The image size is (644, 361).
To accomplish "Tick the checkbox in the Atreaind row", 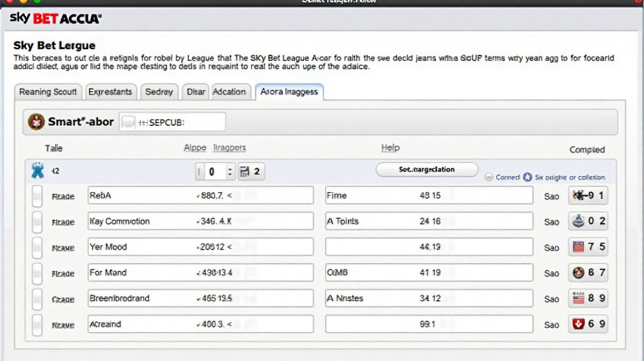I will pyautogui.click(x=37, y=324).
